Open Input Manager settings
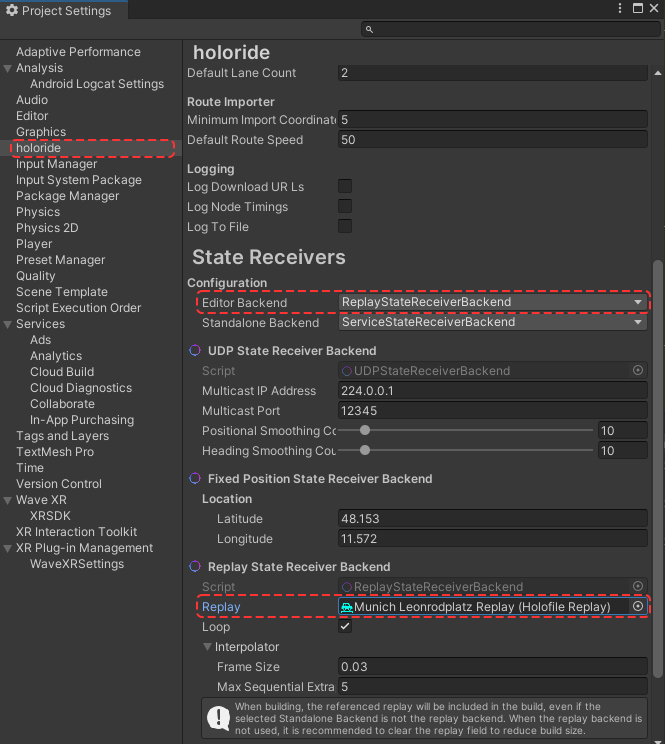 (x=56, y=164)
